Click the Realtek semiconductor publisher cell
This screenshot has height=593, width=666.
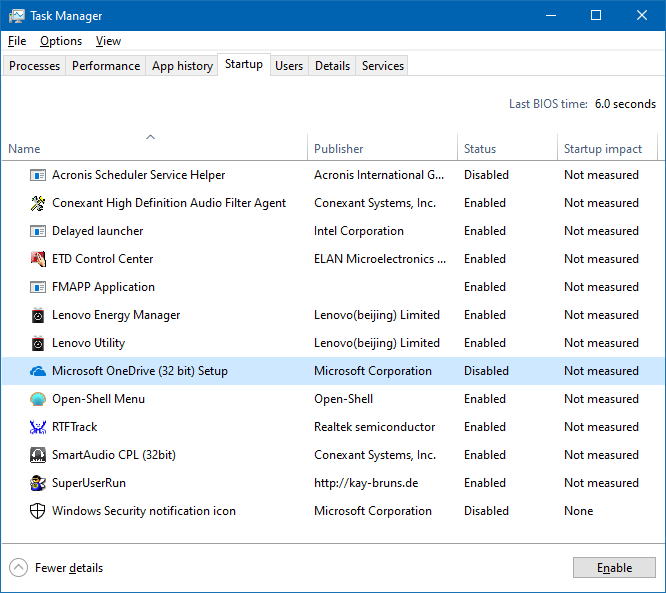(375, 427)
